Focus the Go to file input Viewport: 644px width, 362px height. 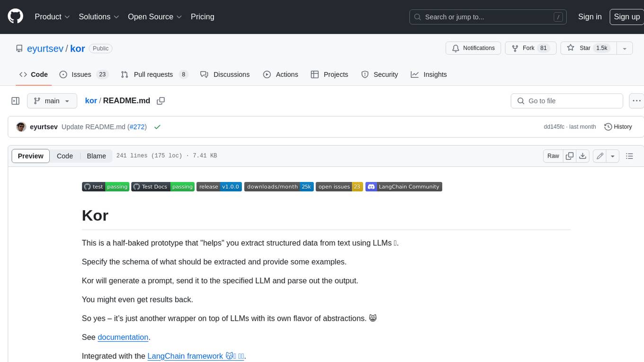tap(567, 101)
